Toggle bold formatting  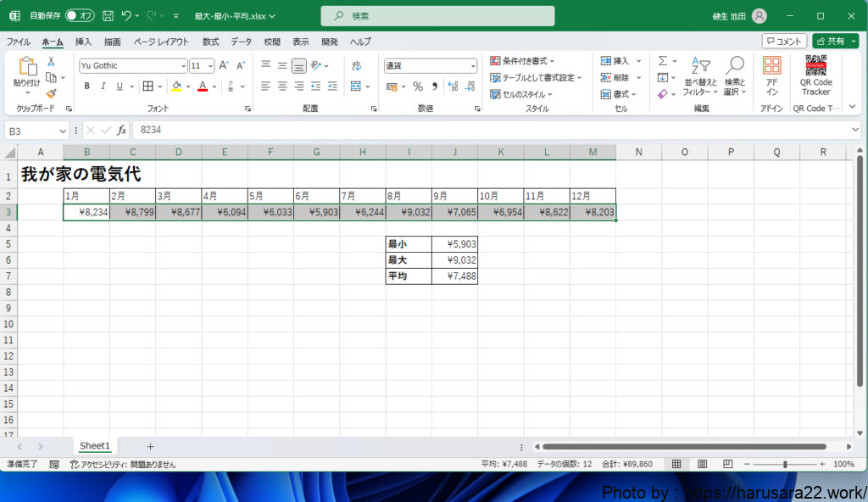tap(86, 86)
